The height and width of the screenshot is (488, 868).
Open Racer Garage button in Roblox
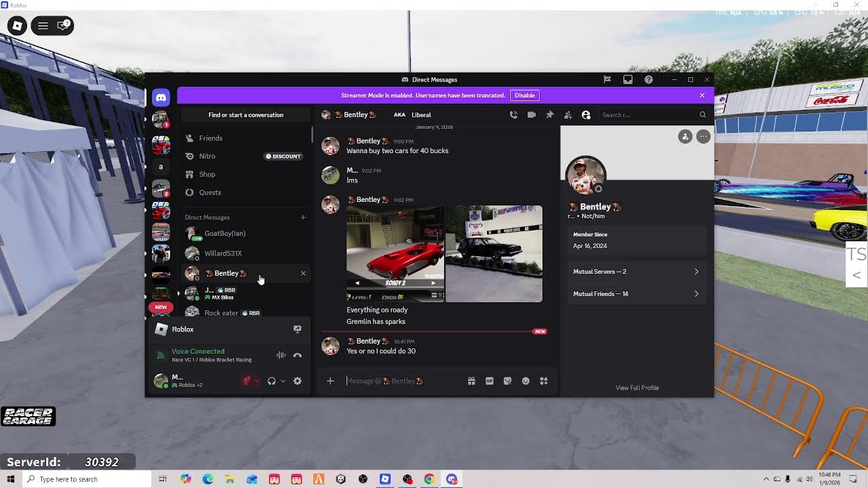pyautogui.click(x=28, y=416)
